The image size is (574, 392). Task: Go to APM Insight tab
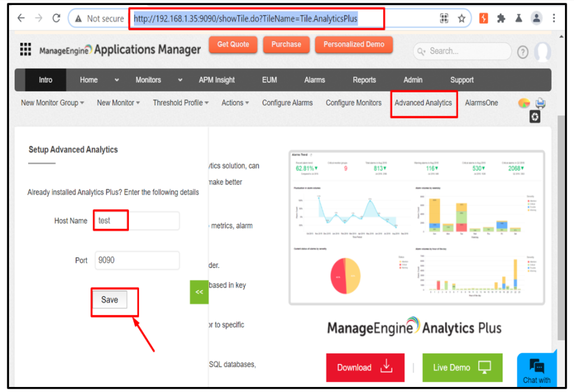(x=217, y=80)
